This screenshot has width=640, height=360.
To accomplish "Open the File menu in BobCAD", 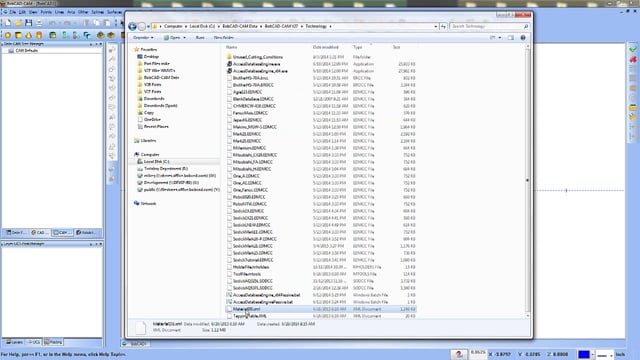I will coord(13,12).
